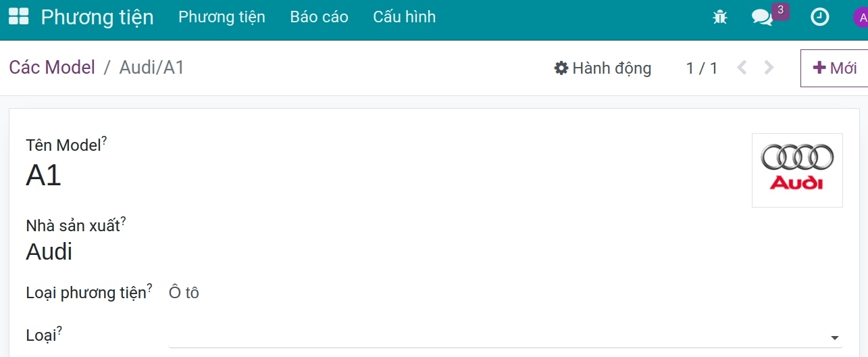Click the debug bug icon
This screenshot has height=357, width=868.
tap(720, 18)
